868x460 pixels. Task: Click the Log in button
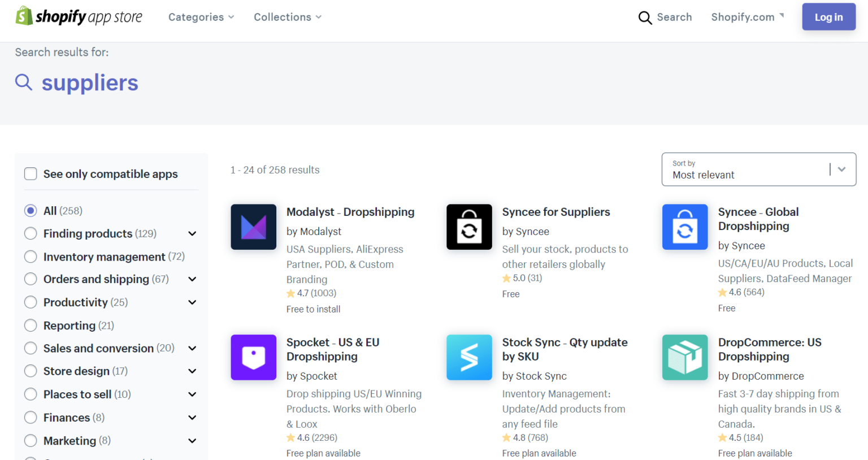click(x=828, y=16)
